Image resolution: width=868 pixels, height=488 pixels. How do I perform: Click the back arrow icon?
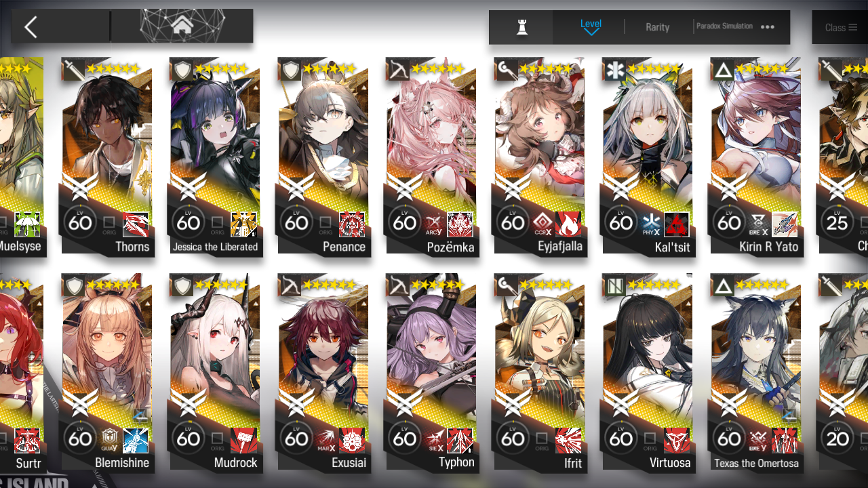(31, 27)
